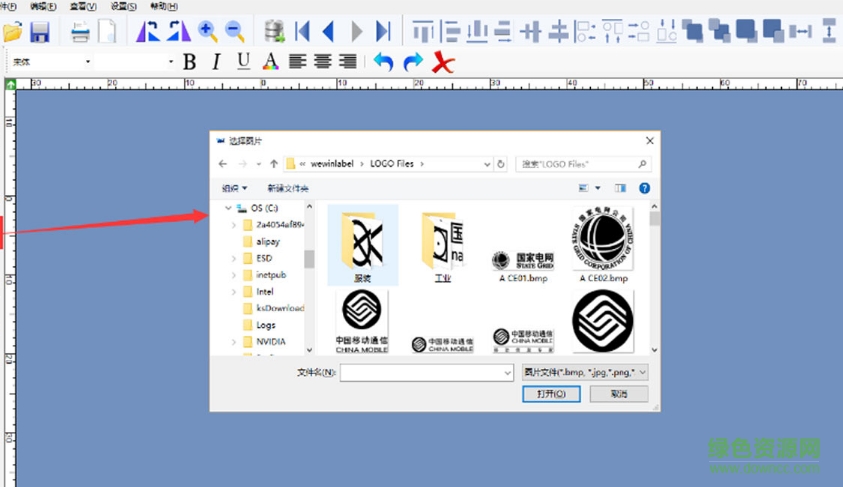Toggle bold text formatting
This screenshot has height=487, width=843.
(189, 62)
